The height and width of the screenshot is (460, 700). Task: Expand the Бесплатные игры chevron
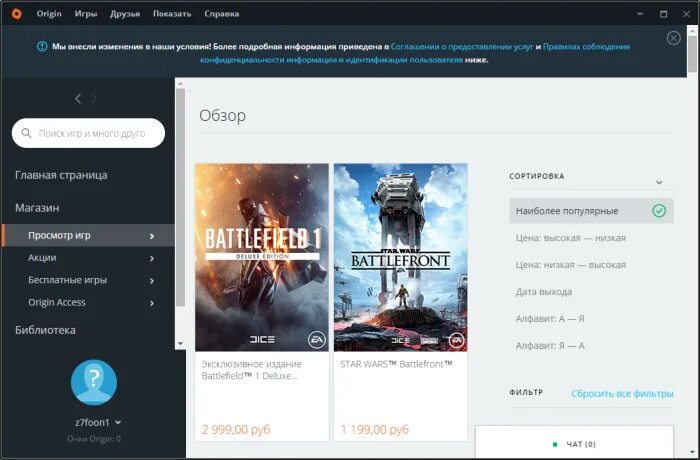[152, 280]
